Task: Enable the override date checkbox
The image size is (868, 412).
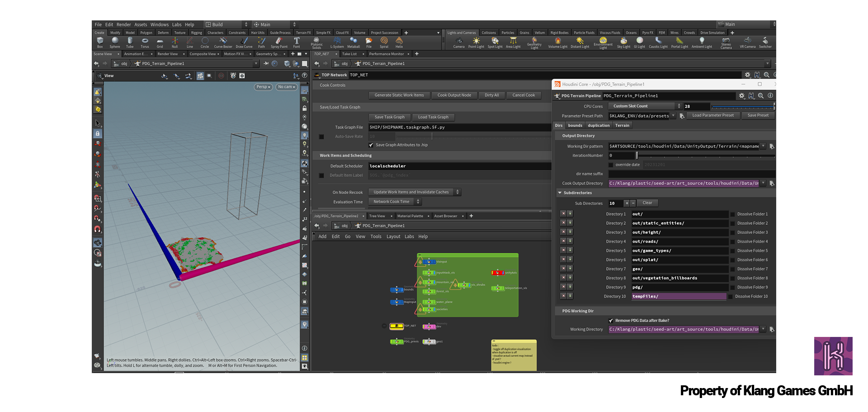Action: [611, 165]
